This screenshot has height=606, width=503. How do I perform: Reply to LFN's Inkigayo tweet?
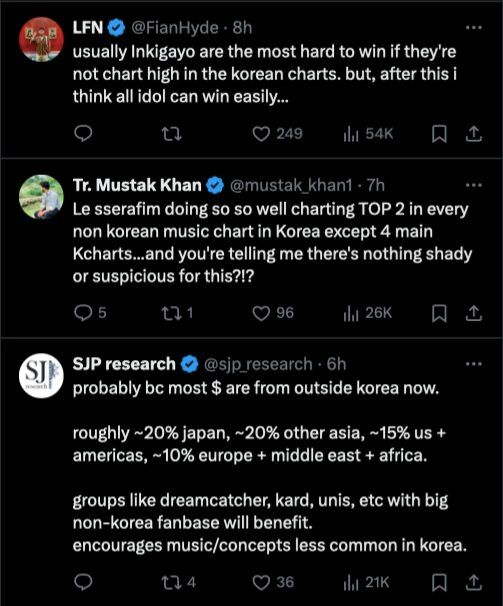coord(83,134)
